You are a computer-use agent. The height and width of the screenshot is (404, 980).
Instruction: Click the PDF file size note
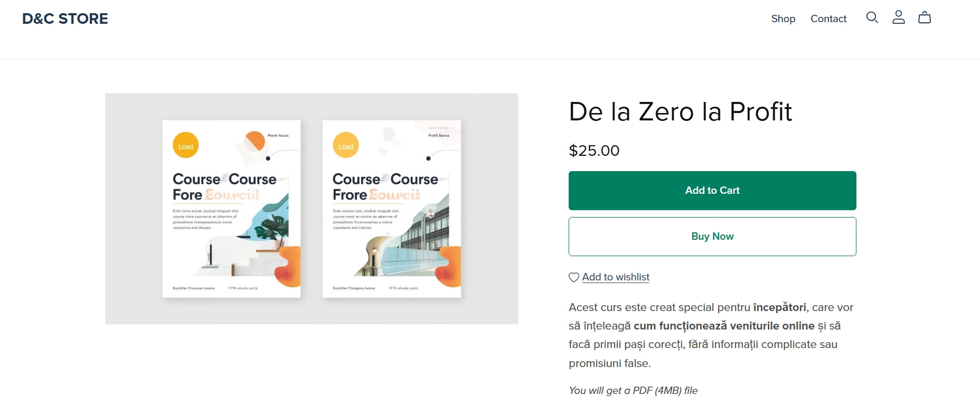pos(633,390)
